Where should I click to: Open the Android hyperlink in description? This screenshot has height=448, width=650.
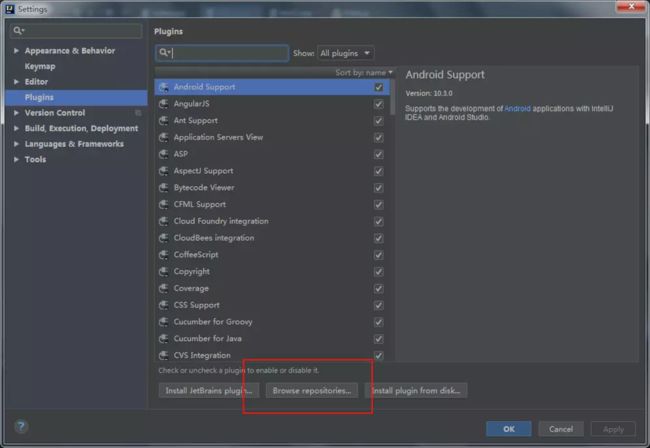[x=517, y=109]
